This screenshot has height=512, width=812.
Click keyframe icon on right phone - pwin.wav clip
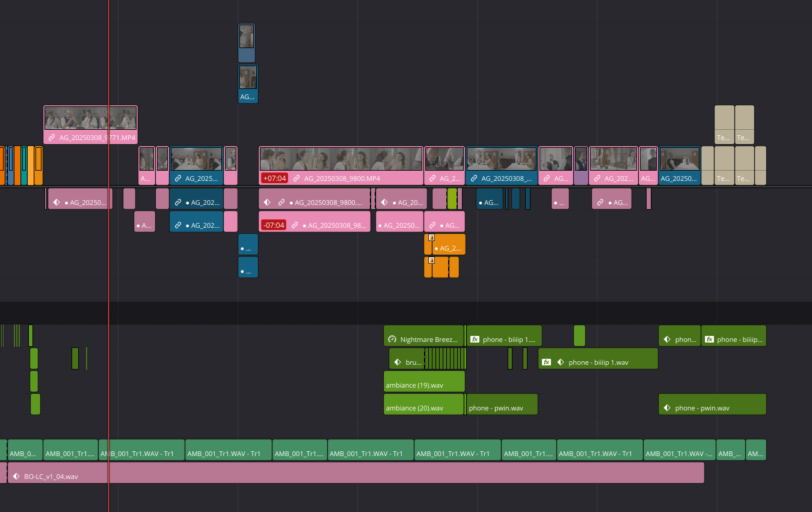pos(666,408)
